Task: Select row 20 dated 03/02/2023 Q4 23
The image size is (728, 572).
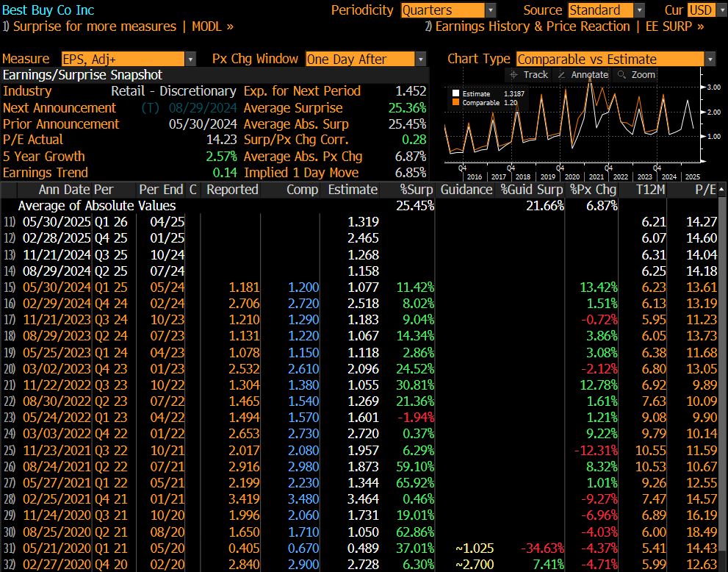Action: pyautogui.click(x=360, y=369)
